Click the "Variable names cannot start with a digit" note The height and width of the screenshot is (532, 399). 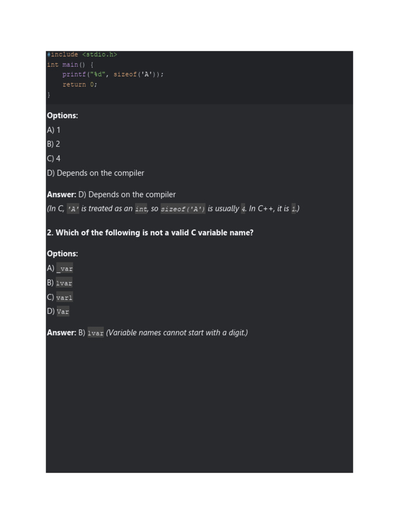tap(177, 332)
